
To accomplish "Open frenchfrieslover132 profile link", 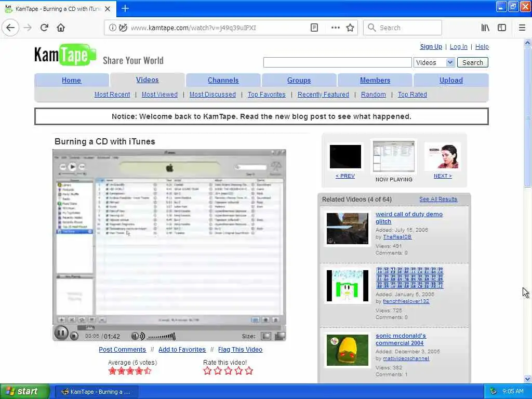I will click(x=406, y=301).
